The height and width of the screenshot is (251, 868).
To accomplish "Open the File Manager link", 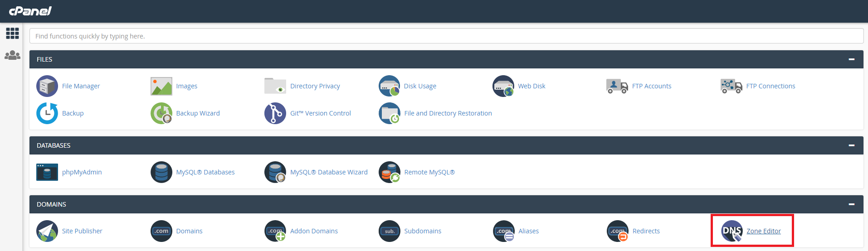I will click(x=81, y=86).
